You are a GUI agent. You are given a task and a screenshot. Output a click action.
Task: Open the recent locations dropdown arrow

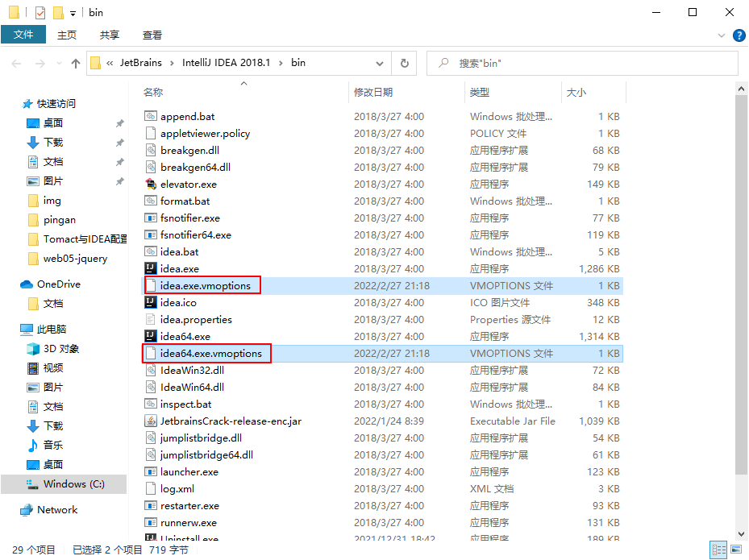[x=59, y=63]
